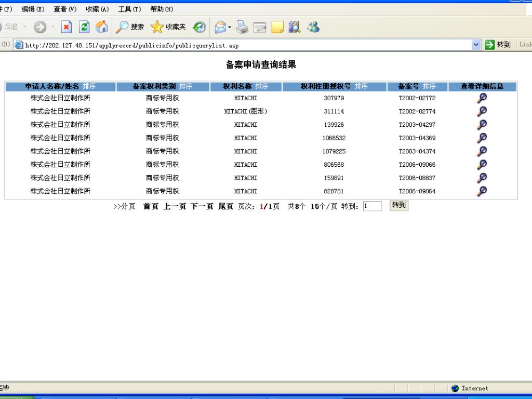Click the Internet zone globe icon
Viewport: 532px width, 399px height.
point(455,388)
